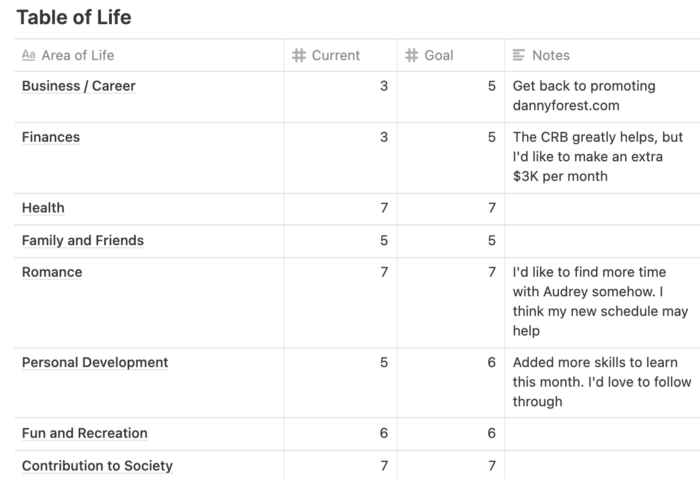700x479 pixels.
Task: Click the Aa title property icon
Action: [29, 55]
